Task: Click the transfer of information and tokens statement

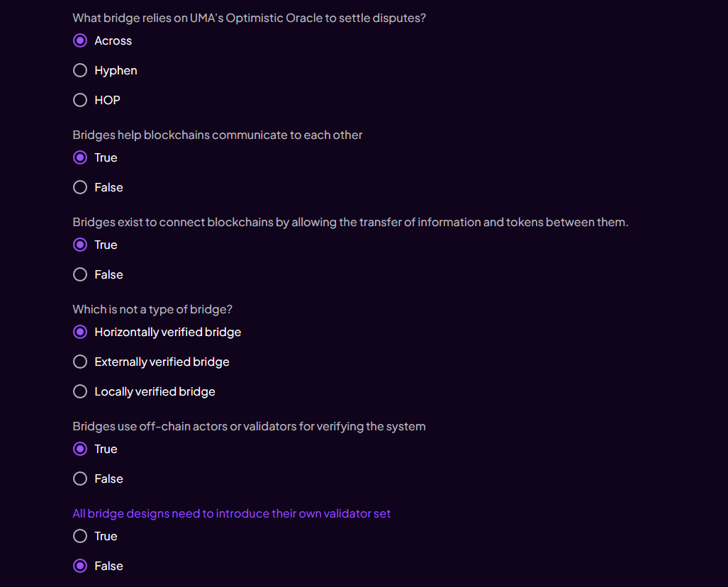Action: 351,223
